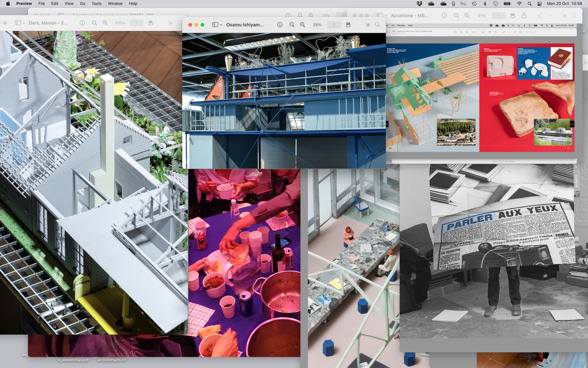This screenshot has height=368, width=588.
Task: Open the Tools menu
Action: tap(96, 4)
